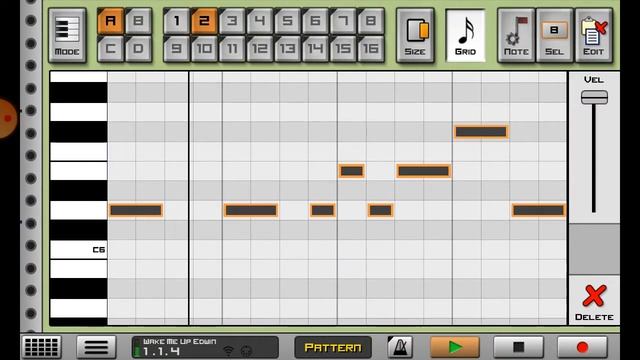The width and height of the screenshot is (640, 360).
Task: Open the Note settings tool
Action: tap(516, 36)
